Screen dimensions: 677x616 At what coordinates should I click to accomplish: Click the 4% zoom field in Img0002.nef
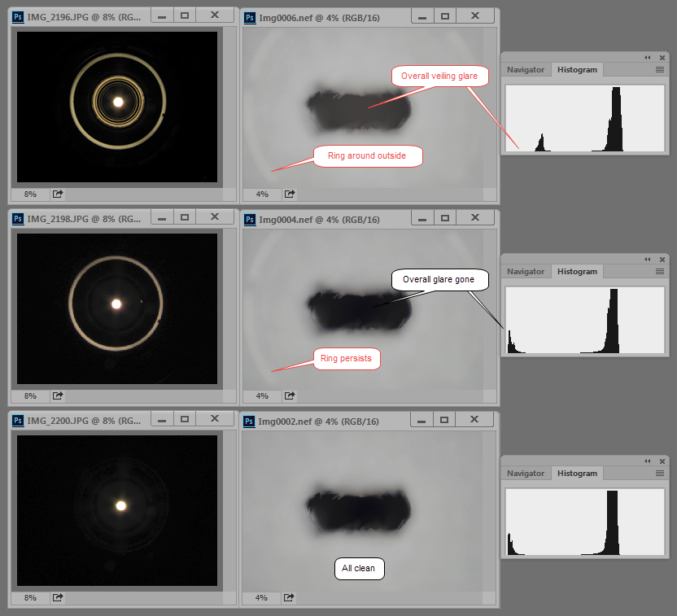point(261,597)
